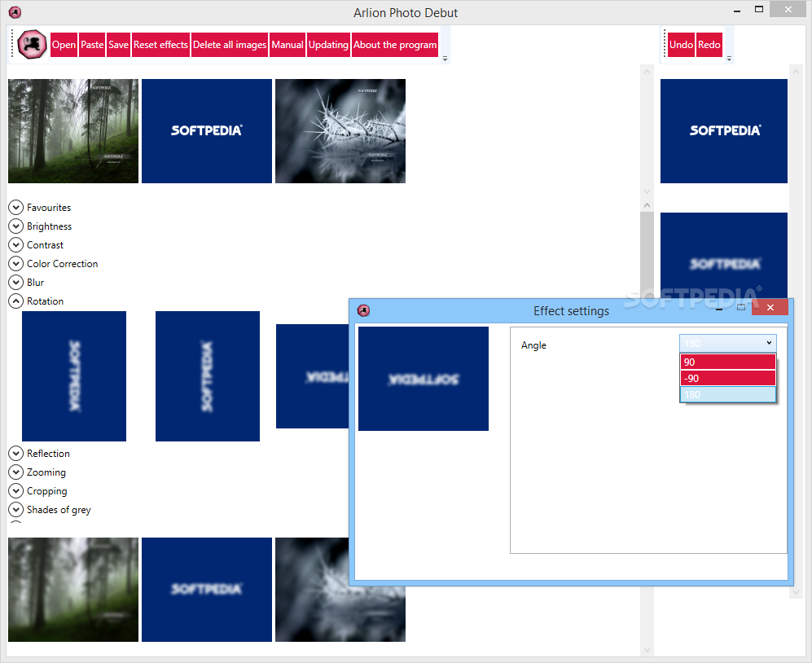812x663 pixels.
Task: Select the foggy forest thumbnail at top
Action: click(x=73, y=131)
